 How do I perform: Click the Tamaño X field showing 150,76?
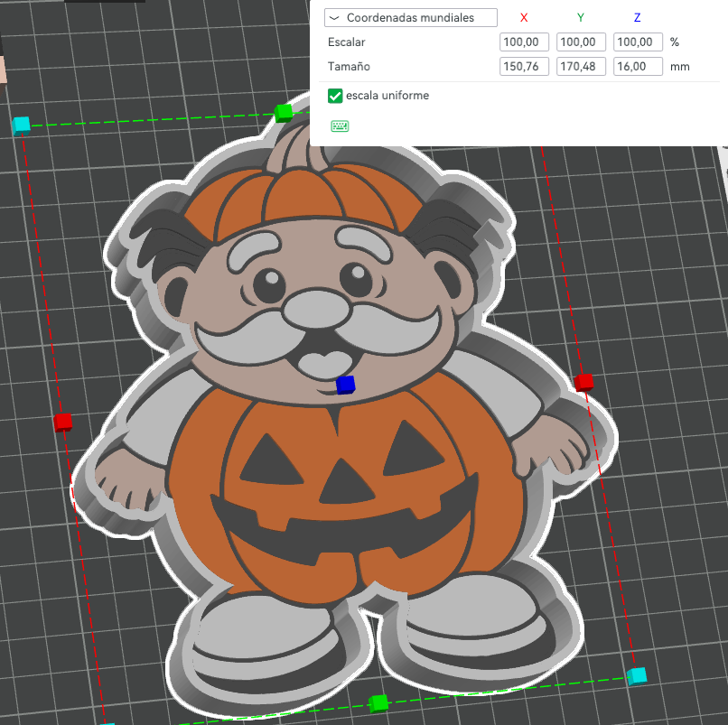(x=524, y=67)
